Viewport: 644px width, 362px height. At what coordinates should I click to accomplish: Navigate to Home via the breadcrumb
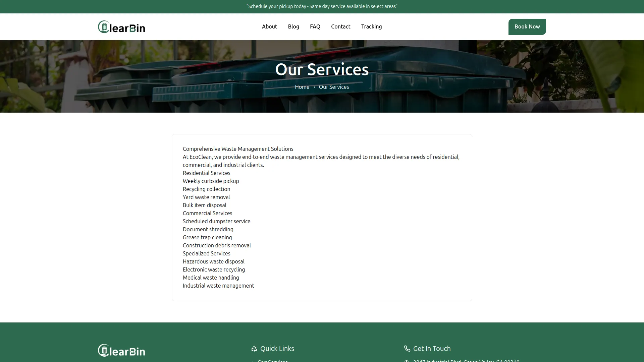[302, 87]
